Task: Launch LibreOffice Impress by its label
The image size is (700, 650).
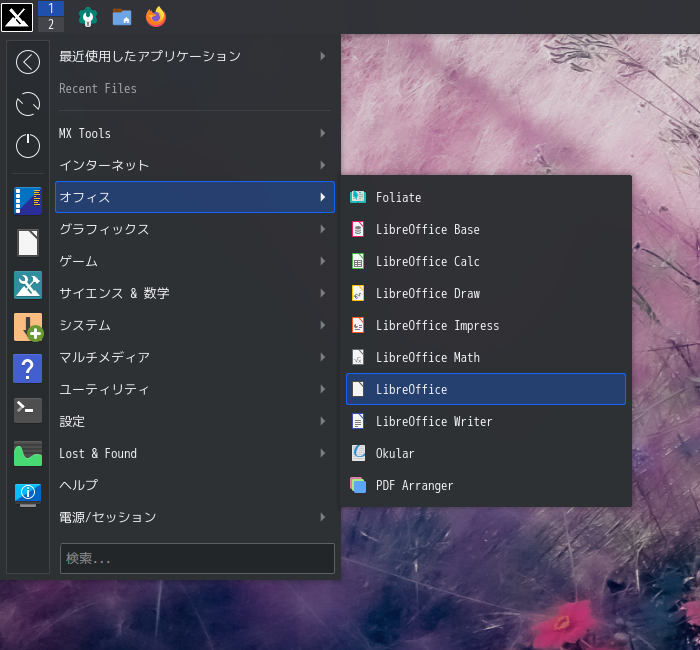Action: 437,325
